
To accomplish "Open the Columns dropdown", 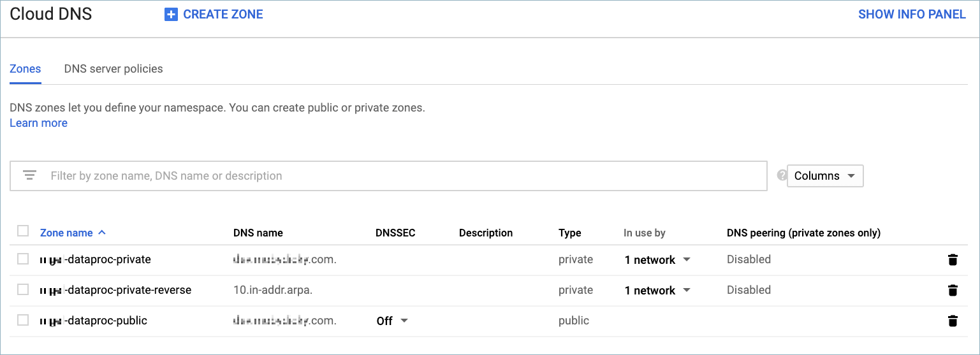I will pyautogui.click(x=825, y=176).
